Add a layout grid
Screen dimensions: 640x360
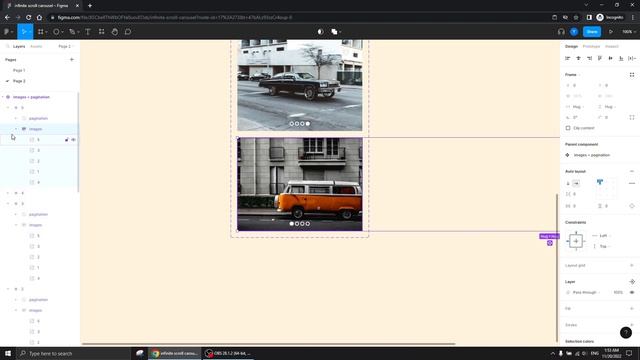pyautogui.click(x=632, y=265)
